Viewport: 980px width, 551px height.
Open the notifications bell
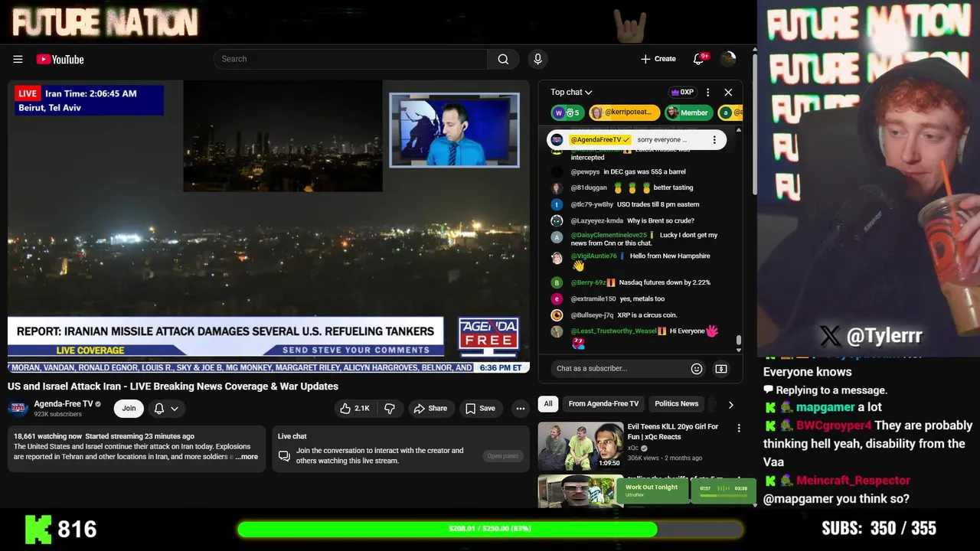(x=698, y=59)
